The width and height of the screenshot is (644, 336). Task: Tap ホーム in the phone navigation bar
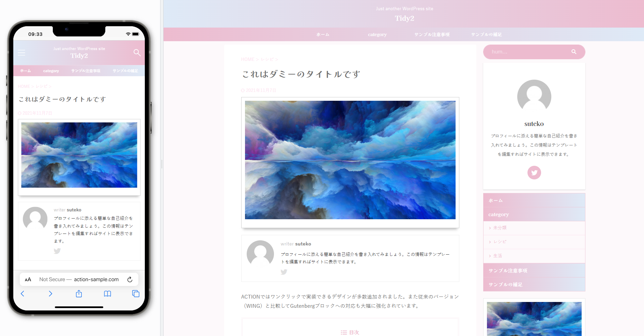pyautogui.click(x=25, y=71)
